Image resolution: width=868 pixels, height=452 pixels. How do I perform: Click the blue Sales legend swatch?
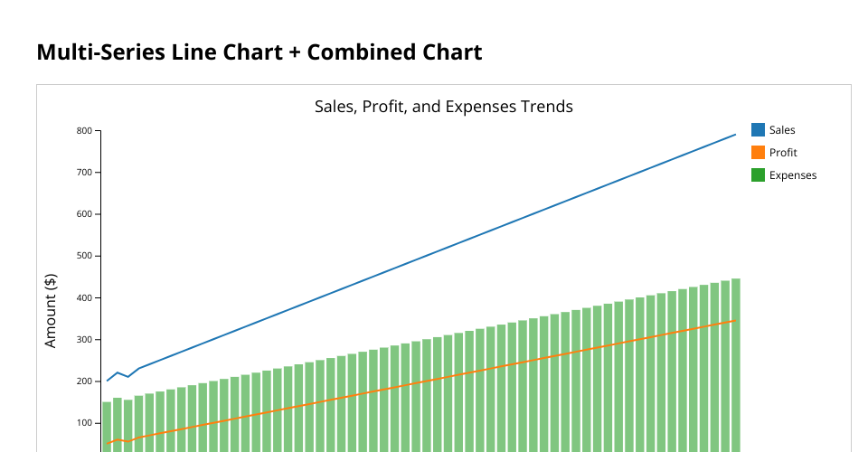pos(758,130)
